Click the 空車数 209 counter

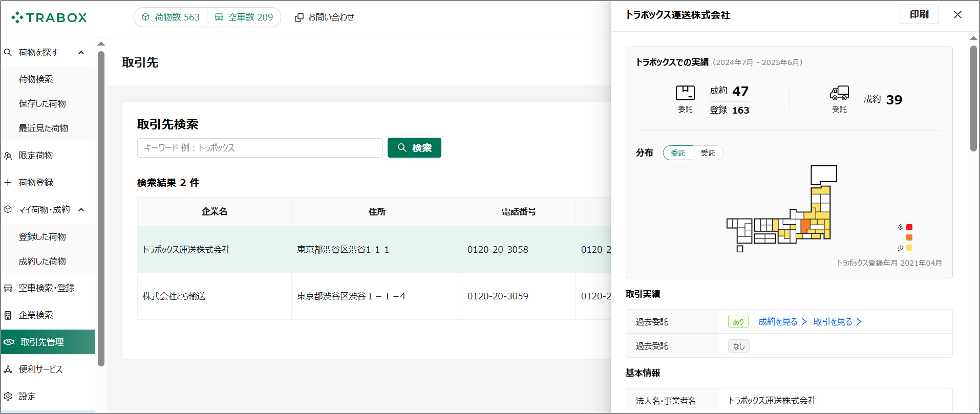[244, 17]
